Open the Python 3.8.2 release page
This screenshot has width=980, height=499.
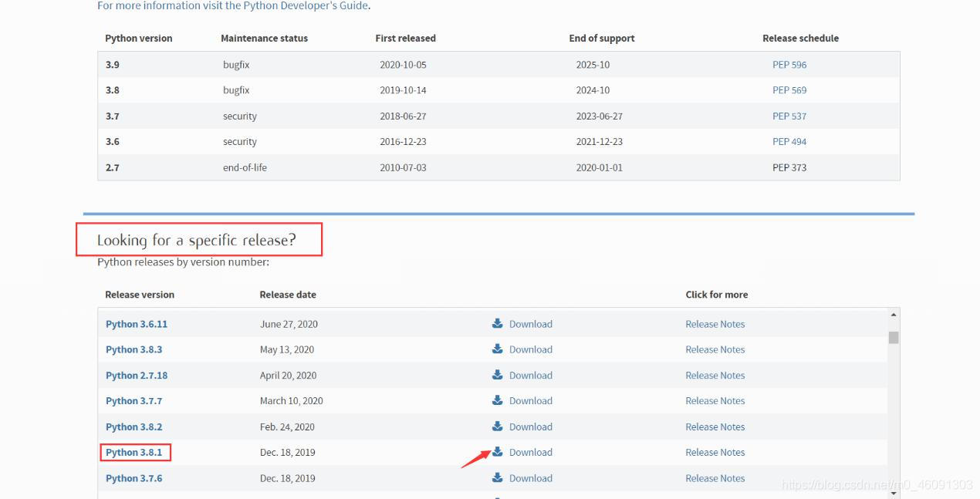134,427
